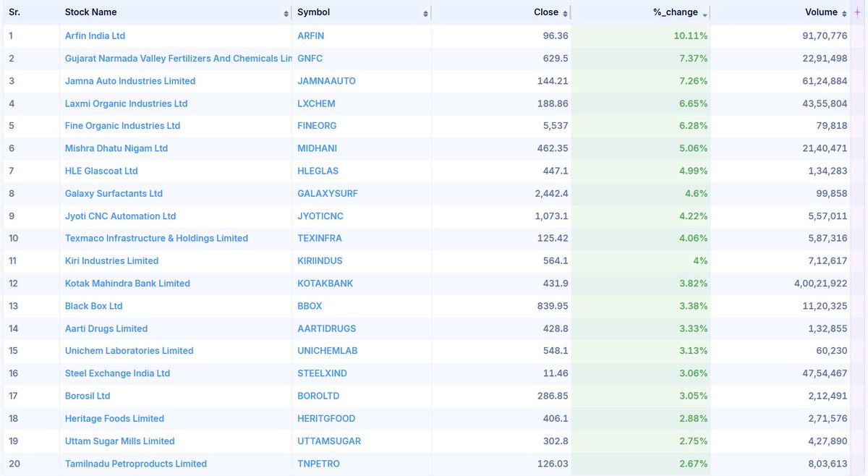868x476 pixels.
Task: Click the GNFC symbol link
Action: [x=310, y=58]
